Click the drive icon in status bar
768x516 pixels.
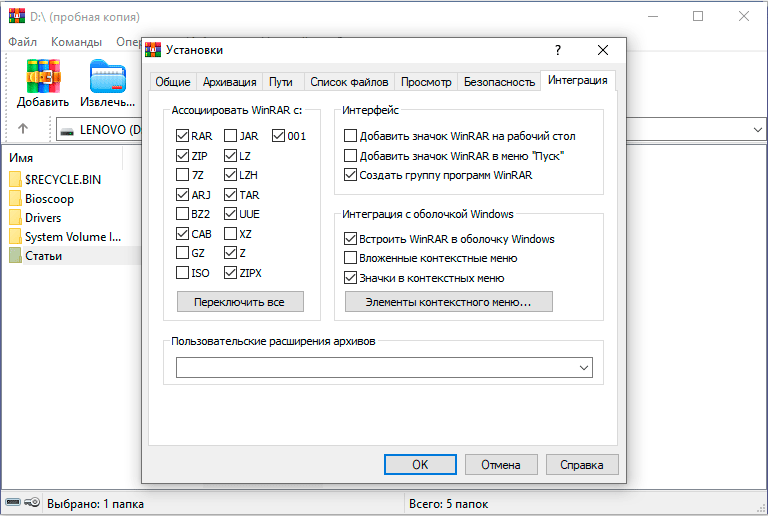point(13,502)
